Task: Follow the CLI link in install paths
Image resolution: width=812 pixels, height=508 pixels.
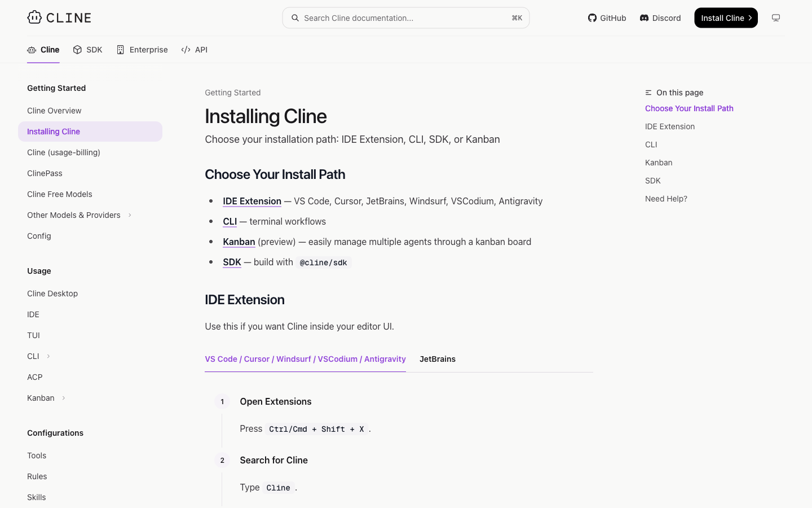Action: [230, 221]
